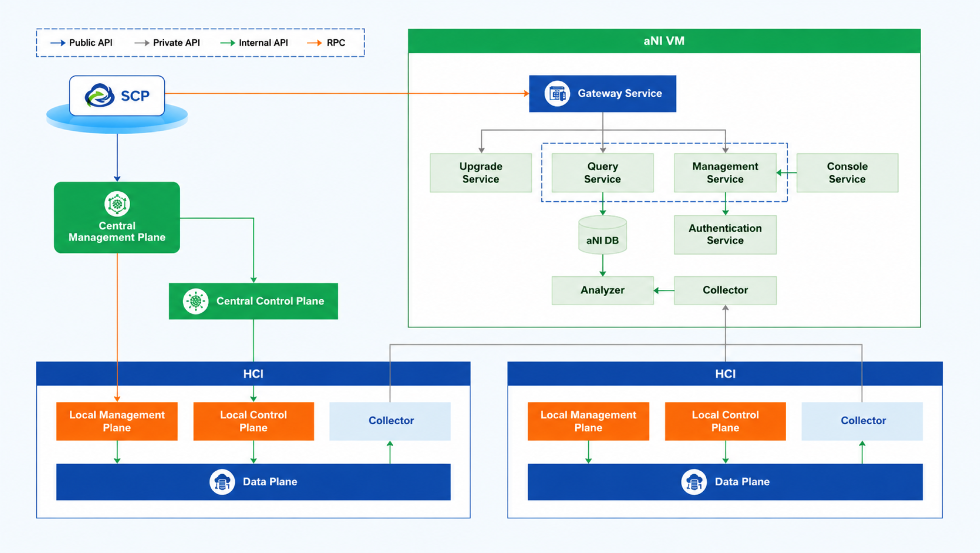Click the Private API legend label
980x553 pixels.
pyautogui.click(x=176, y=42)
